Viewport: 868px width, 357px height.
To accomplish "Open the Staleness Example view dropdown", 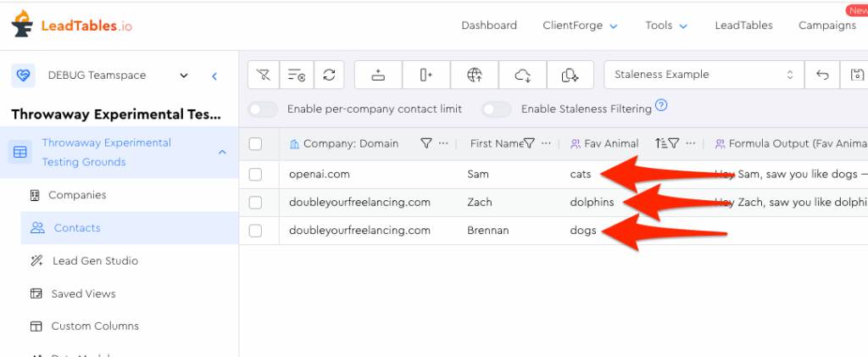I will pos(704,75).
